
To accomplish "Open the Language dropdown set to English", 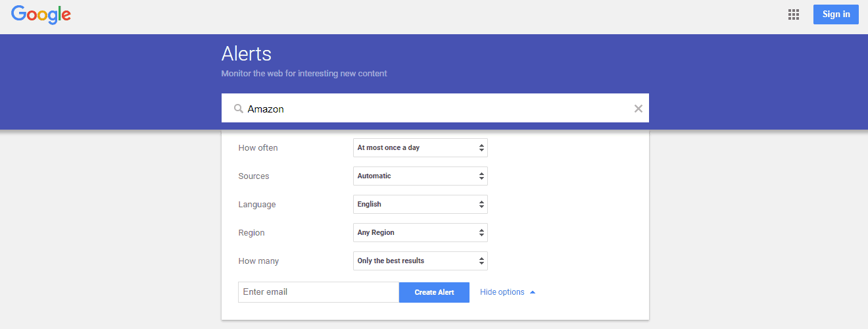I will 420,205.
